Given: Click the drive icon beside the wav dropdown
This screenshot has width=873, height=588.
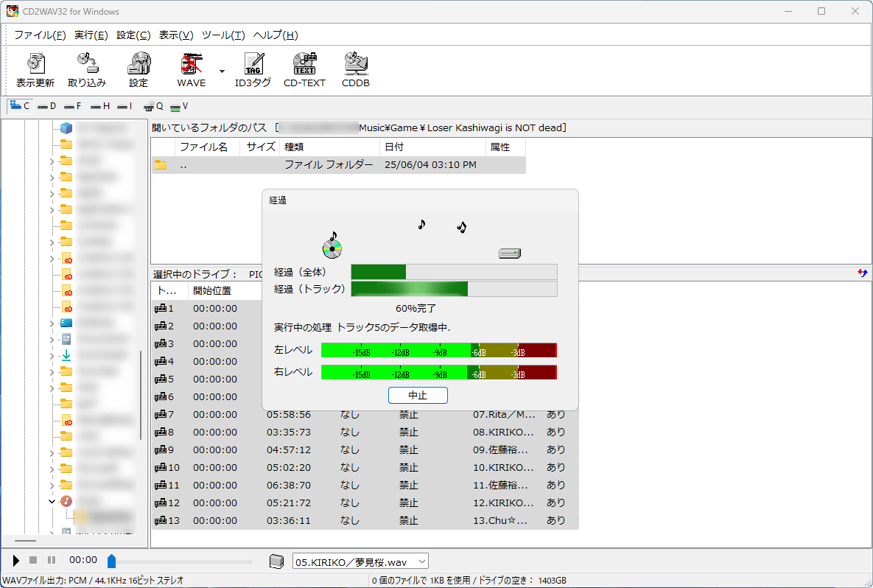Looking at the screenshot, I should pyautogui.click(x=277, y=561).
